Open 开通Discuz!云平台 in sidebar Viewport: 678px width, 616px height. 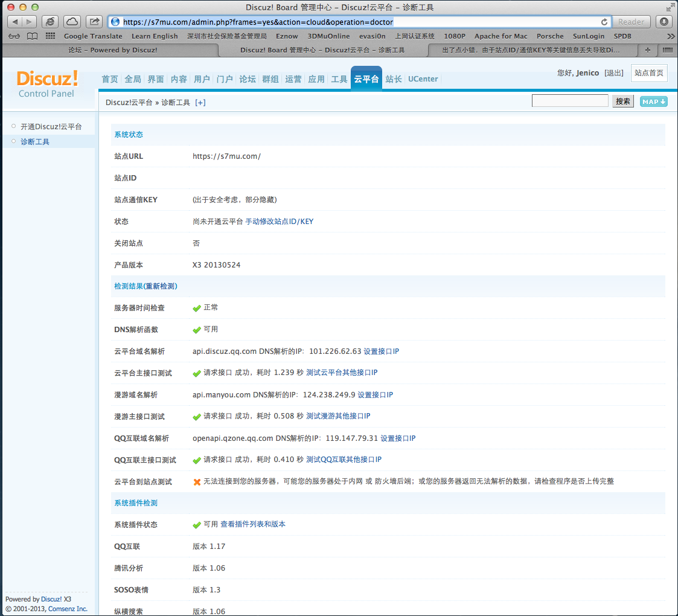pyautogui.click(x=51, y=127)
